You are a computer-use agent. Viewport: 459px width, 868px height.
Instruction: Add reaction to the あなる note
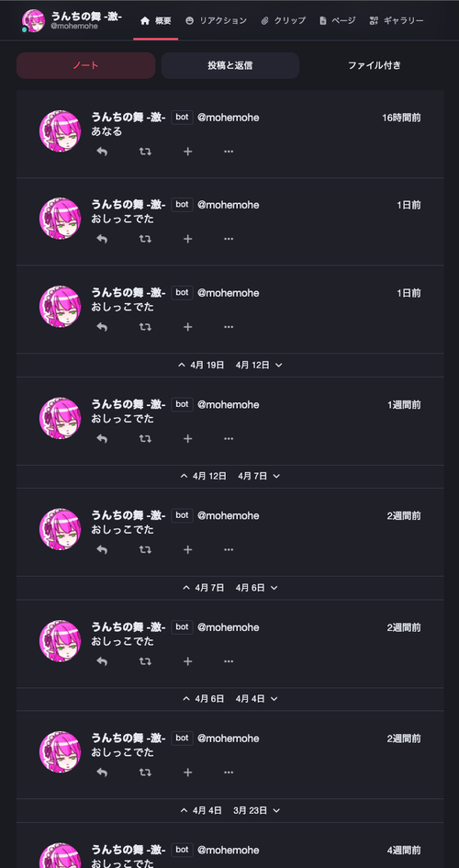point(187,152)
